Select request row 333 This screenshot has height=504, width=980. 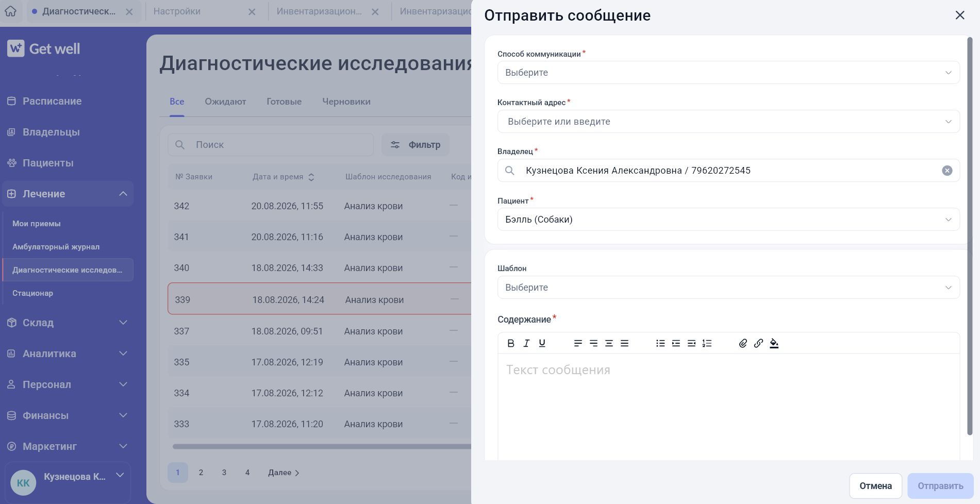point(320,424)
